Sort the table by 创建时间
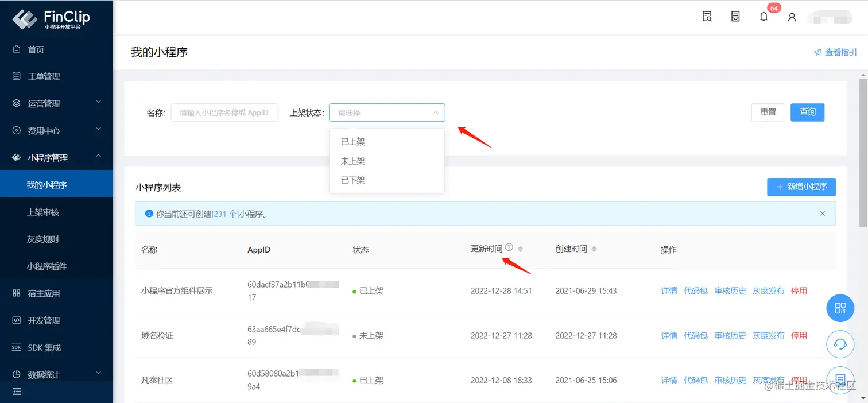The width and height of the screenshot is (868, 403). click(x=594, y=249)
